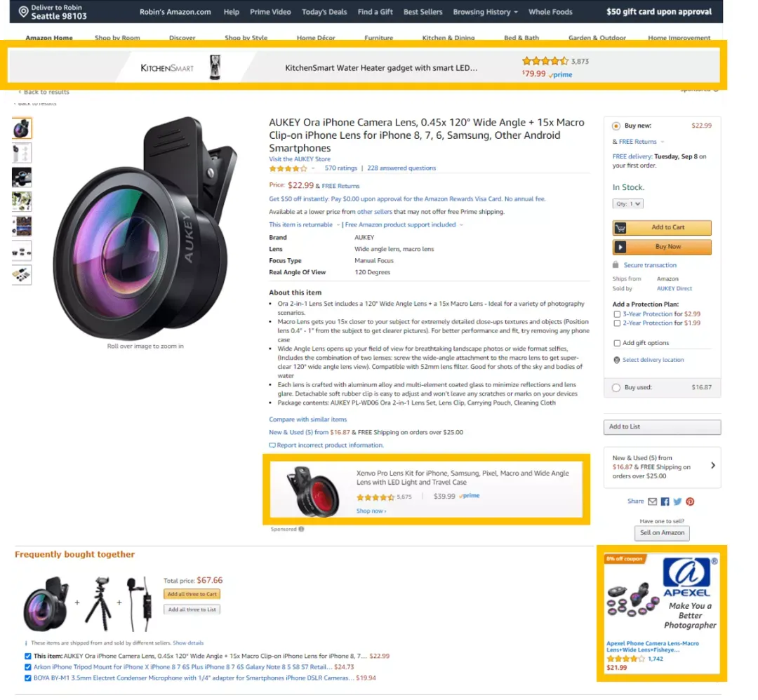Share product on Pinterest icon
The image size is (758, 700).
tap(690, 502)
